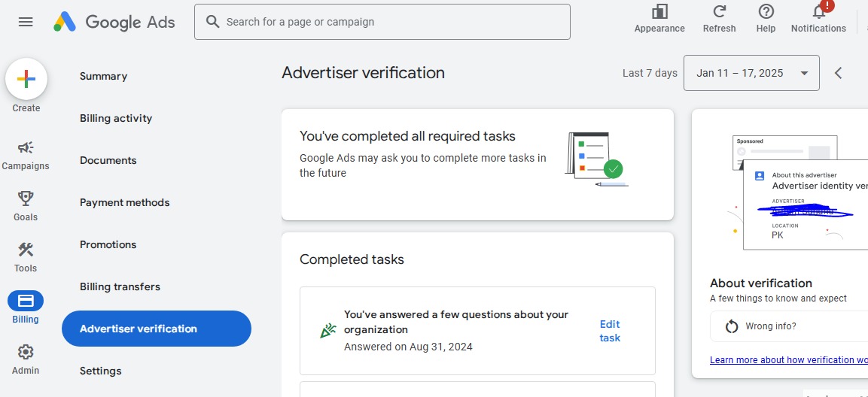Click the previous date range chevron

(x=839, y=73)
